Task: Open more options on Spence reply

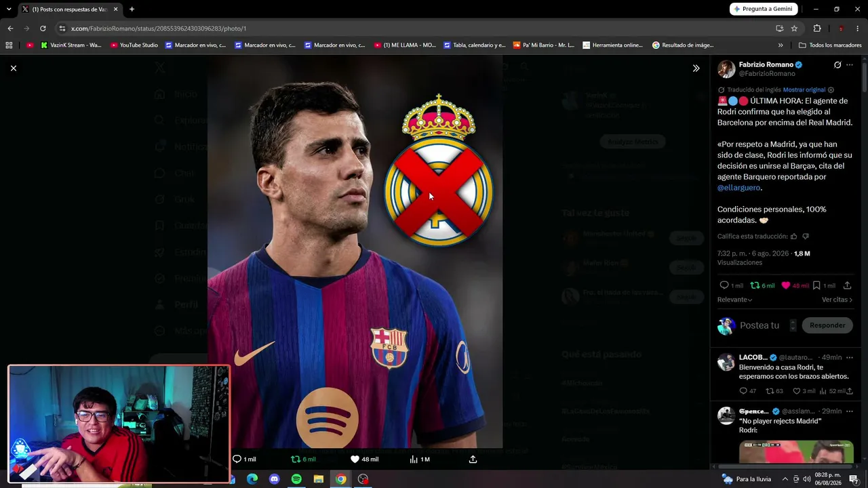Action: point(850,411)
